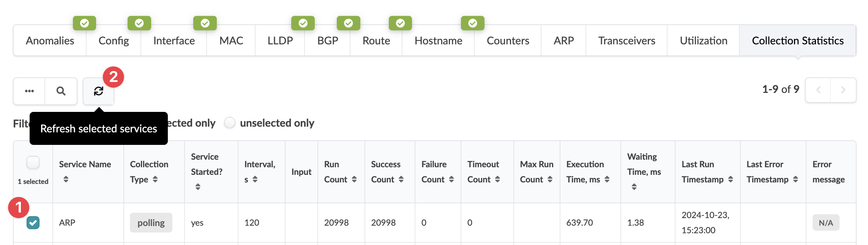
Task: Open the three-dots more options menu
Action: point(29,91)
